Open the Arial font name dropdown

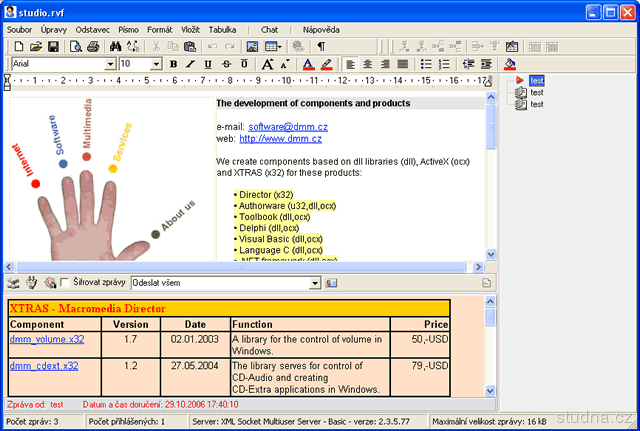coord(110,64)
